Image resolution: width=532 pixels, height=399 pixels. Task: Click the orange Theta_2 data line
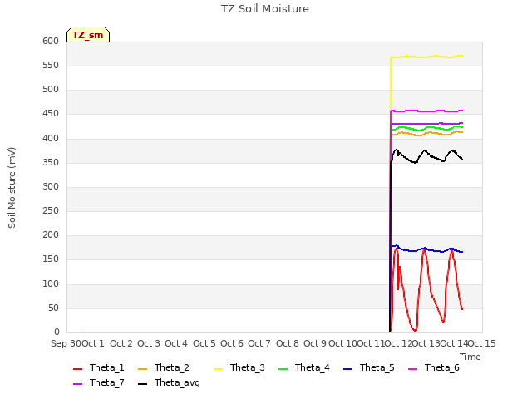[x=426, y=133]
